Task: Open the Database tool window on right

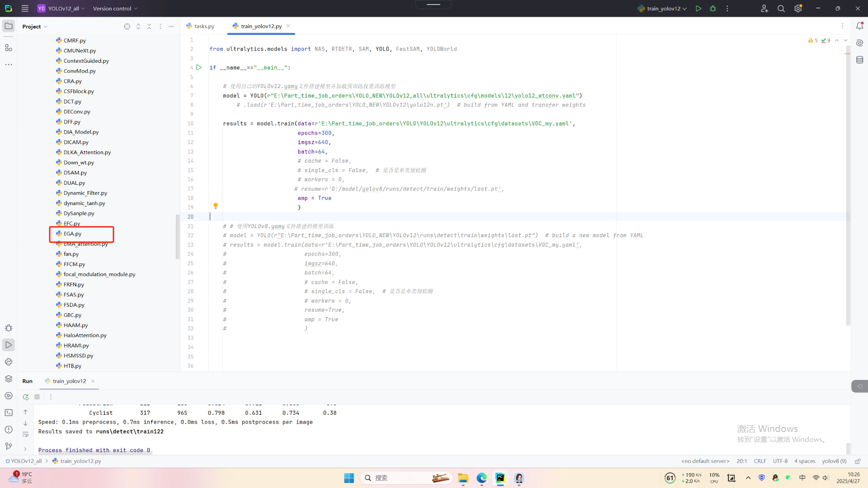Action: pos(859,60)
